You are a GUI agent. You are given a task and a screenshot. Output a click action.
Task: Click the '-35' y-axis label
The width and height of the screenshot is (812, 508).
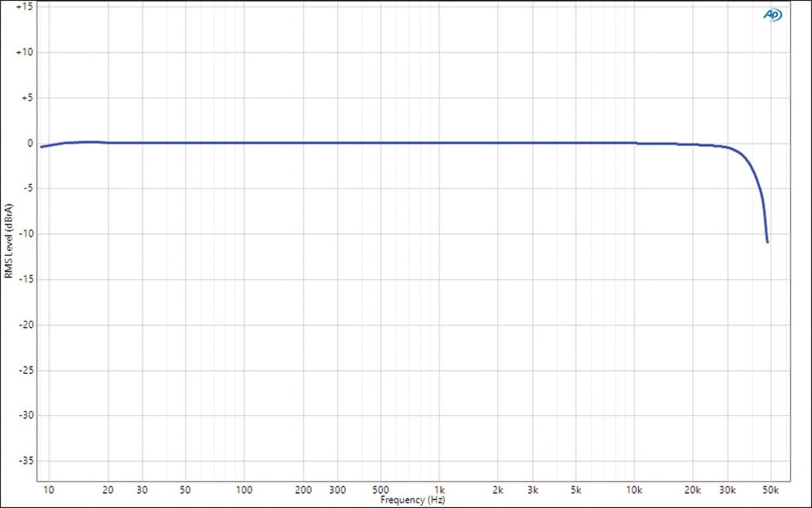[x=25, y=461]
